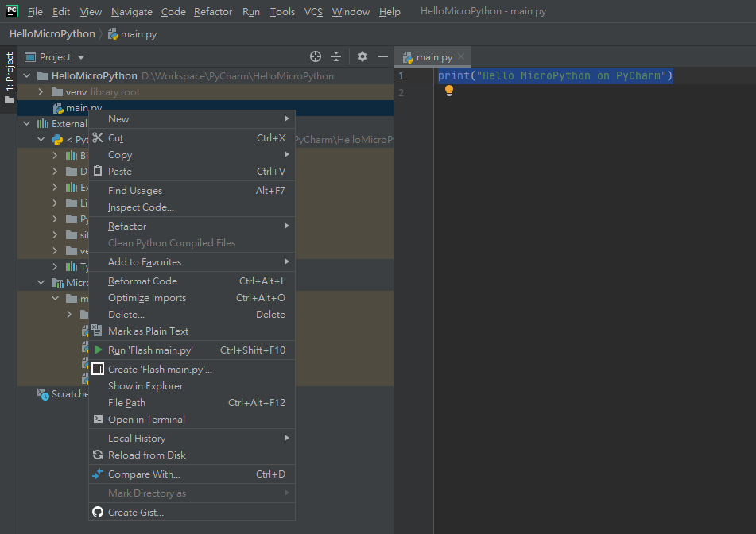Select Show in Explorer
Screen dimensions: 756x534
pos(192,385)
